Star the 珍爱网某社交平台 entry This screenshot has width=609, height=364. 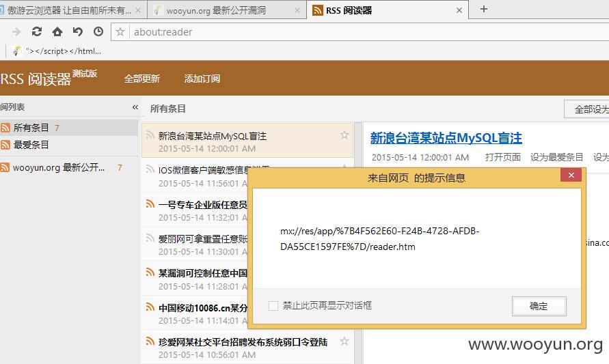(344, 341)
